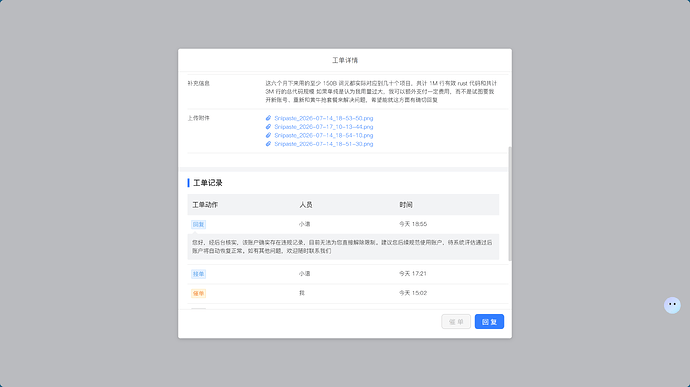Click 我 in the 15:02 row
Screen dimensions: 690x387
pyautogui.click(x=302, y=293)
